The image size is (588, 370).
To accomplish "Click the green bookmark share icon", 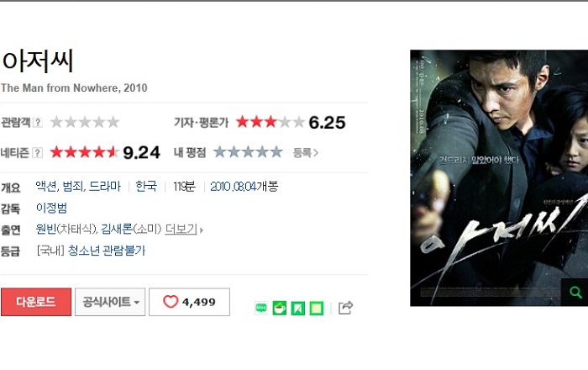I will pos(297,308).
